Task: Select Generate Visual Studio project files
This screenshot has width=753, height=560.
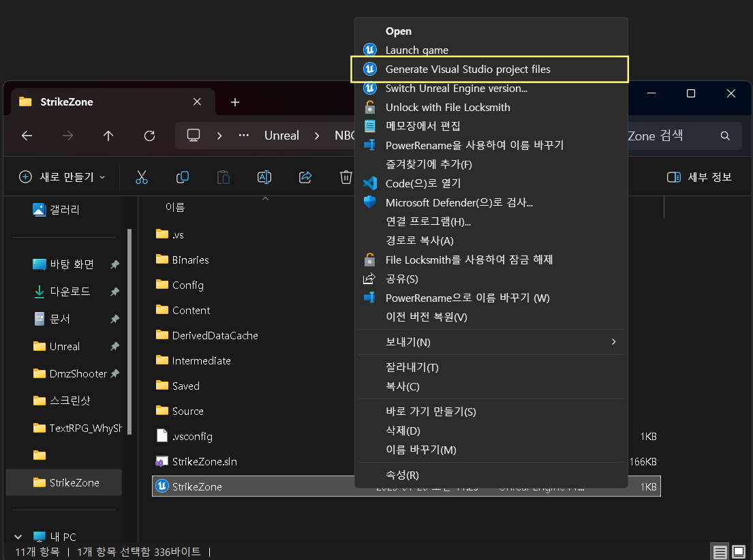Action: [x=491, y=69]
